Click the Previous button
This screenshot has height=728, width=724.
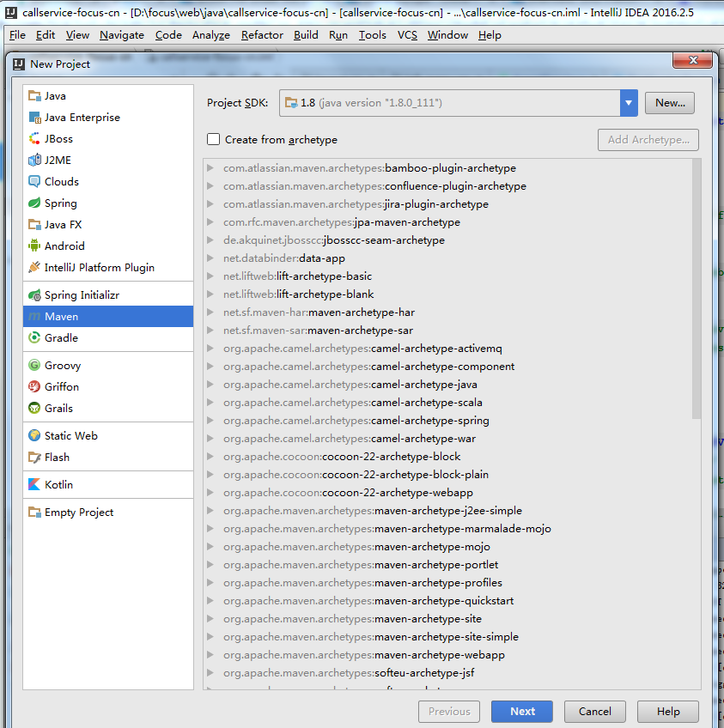449,712
